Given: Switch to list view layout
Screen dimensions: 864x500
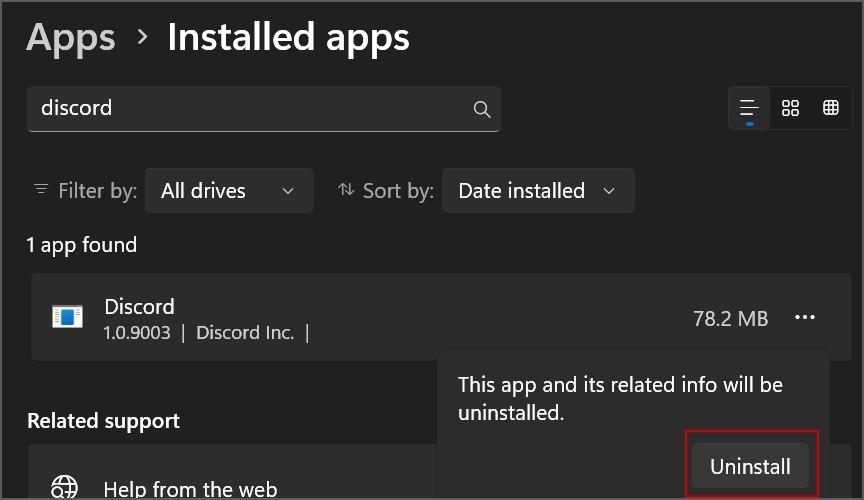Looking at the screenshot, I should [x=749, y=108].
